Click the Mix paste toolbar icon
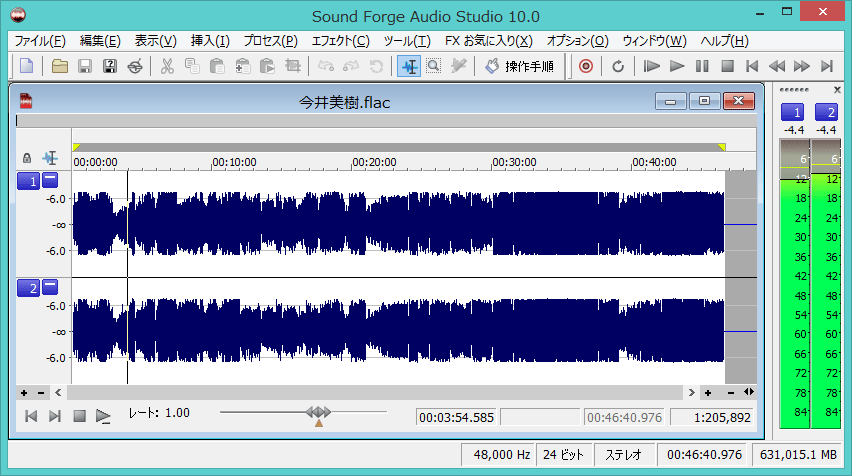 242,66
